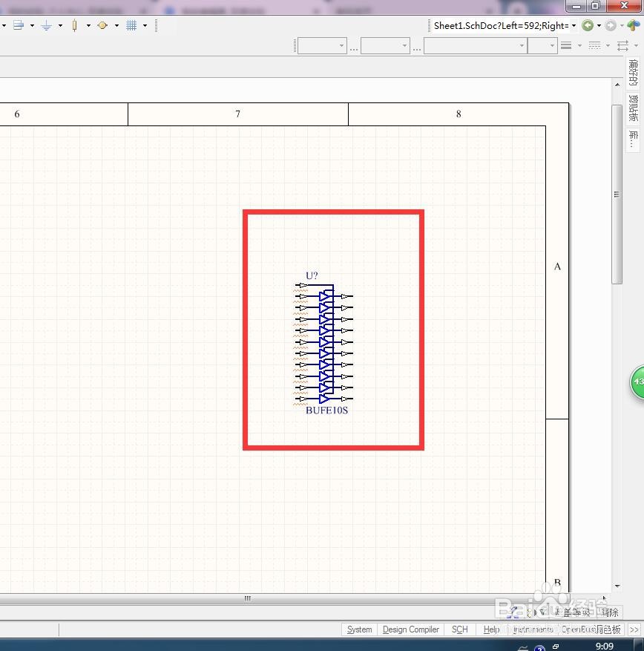Click the blue help tray icon
Viewport: 644px width, 651px height.
click(x=539, y=648)
